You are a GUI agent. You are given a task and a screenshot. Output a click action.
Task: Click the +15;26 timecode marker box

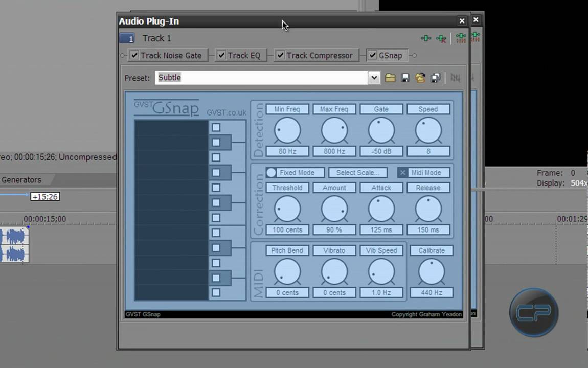(x=45, y=197)
